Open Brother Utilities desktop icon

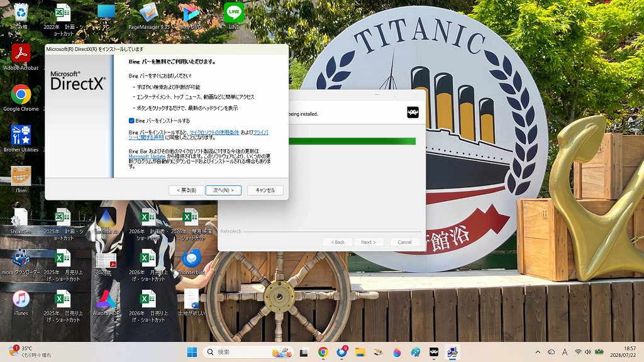(21, 139)
